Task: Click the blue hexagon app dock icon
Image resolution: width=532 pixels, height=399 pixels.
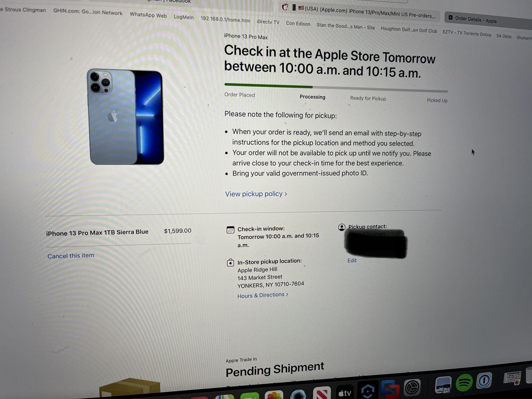Action: click(368, 390)
